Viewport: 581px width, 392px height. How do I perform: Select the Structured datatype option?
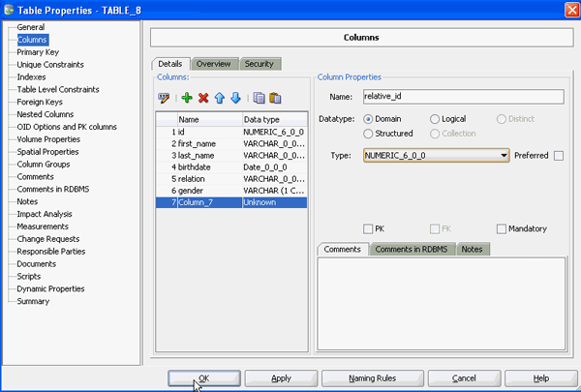coord(368,134)
